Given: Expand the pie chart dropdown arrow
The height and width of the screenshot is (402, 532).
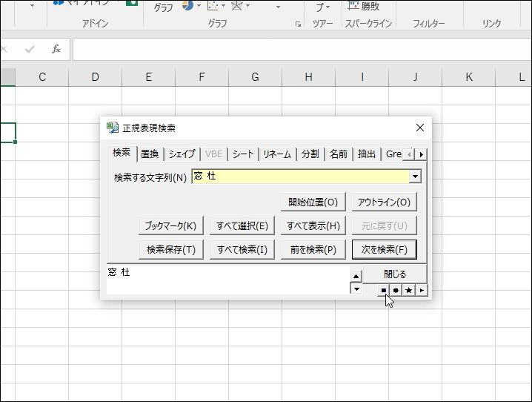Looking at the screenshot, I should [199, 6].
